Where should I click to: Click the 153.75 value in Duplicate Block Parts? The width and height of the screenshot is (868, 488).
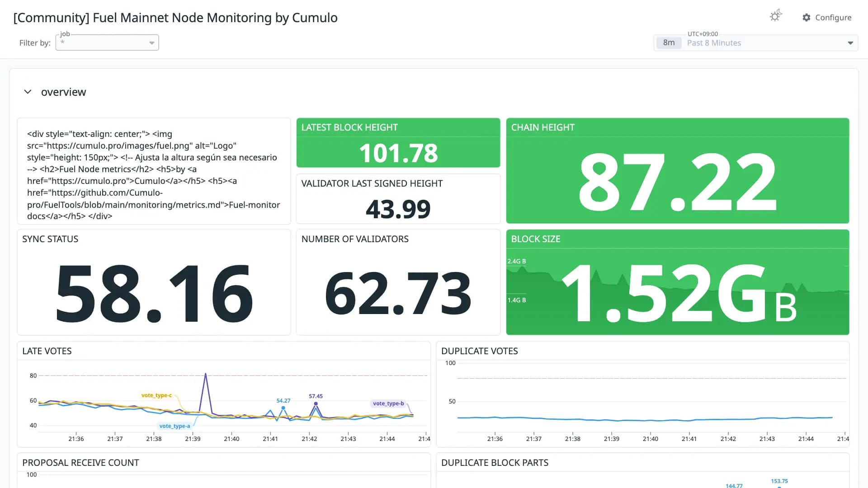coord(779,481)
